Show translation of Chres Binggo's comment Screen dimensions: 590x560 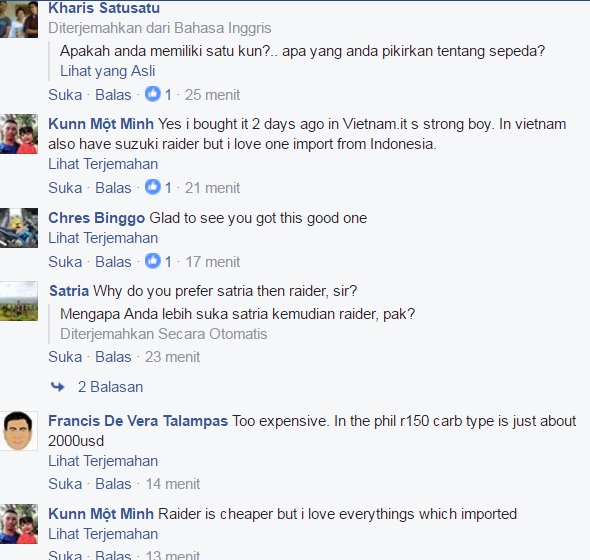[x=103, y=238]
